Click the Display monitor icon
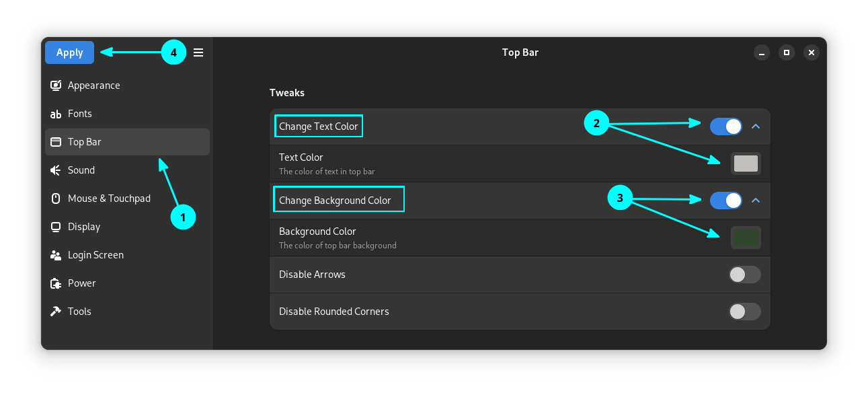Image resolution: width=868 pixels, height=395 pixels. pos(56,227)
